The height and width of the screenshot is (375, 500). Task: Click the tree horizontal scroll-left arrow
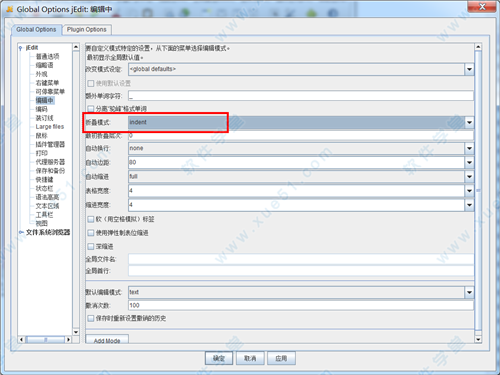(x=21, y=340)
